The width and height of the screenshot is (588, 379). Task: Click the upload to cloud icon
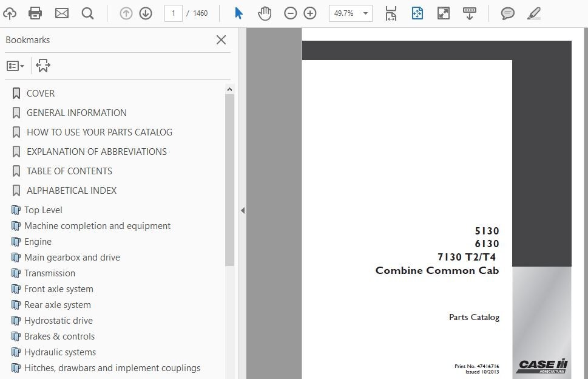10,13
